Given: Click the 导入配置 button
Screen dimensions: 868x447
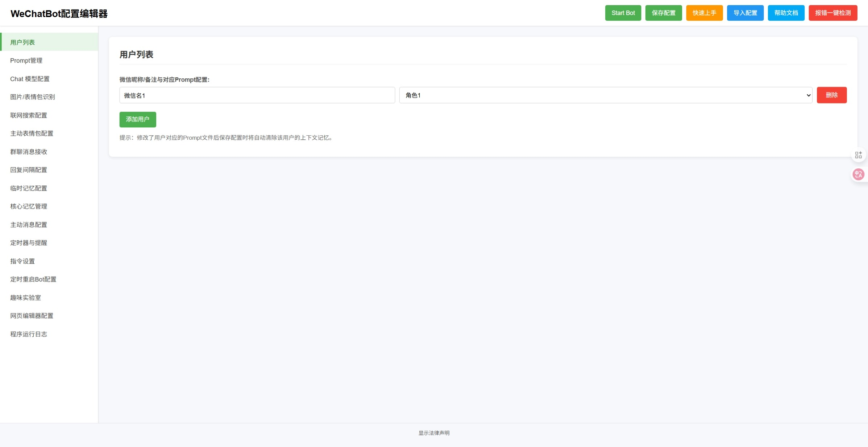Looking at the screenshot, I should point(745,13).
